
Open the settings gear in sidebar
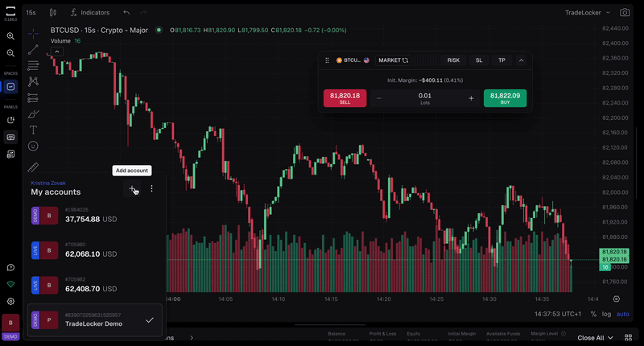(x=10, y=301)
